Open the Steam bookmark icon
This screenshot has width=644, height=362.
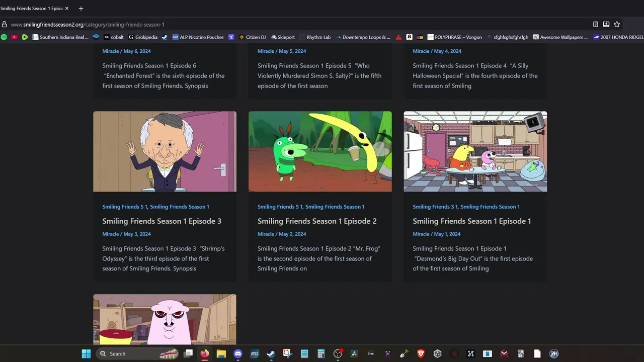click(164, 37)
